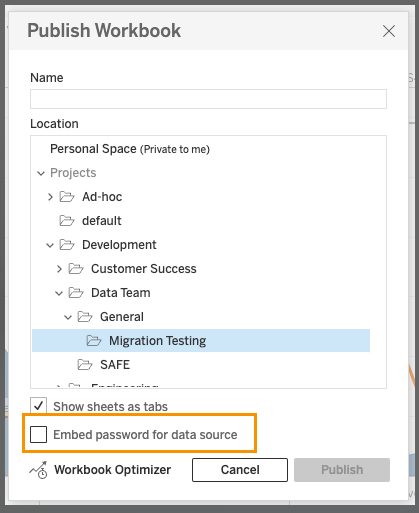The height and width of the screenshot is (513, 419).
Task: Click the Workbook Optimizer icon
Action: coord(38,470)
